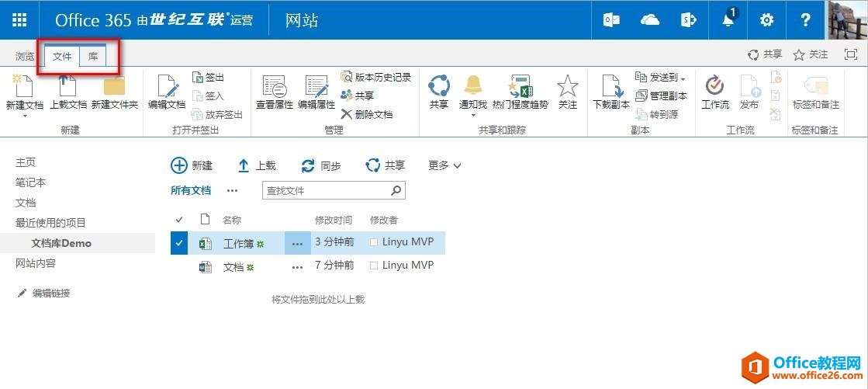Open user profile picture
The image size is (868, 389).
848,20
